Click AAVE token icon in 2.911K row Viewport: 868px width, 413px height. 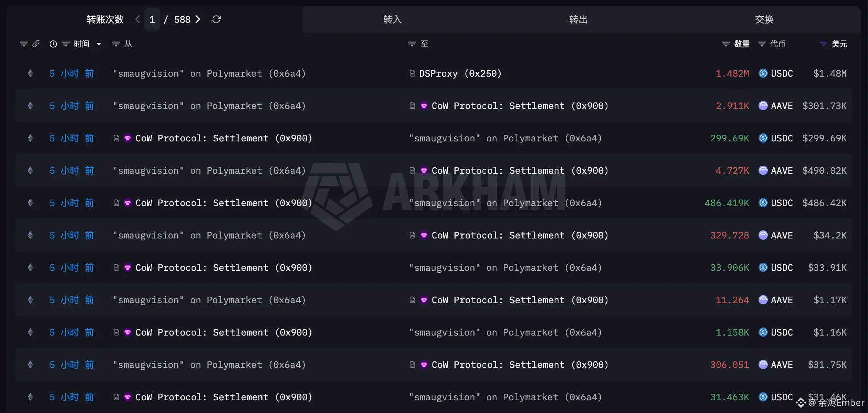point(763,106)
